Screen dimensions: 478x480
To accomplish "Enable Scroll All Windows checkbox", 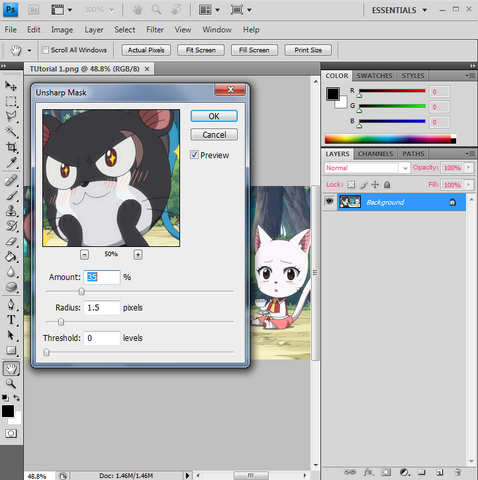I will pyautogui.click(x=45, y=50).
